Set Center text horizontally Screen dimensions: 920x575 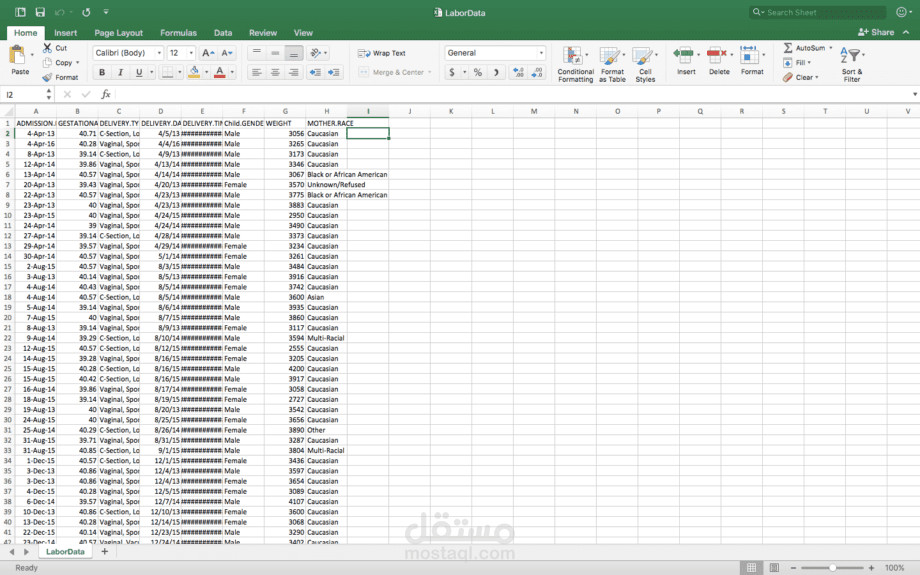click(275, 72)
